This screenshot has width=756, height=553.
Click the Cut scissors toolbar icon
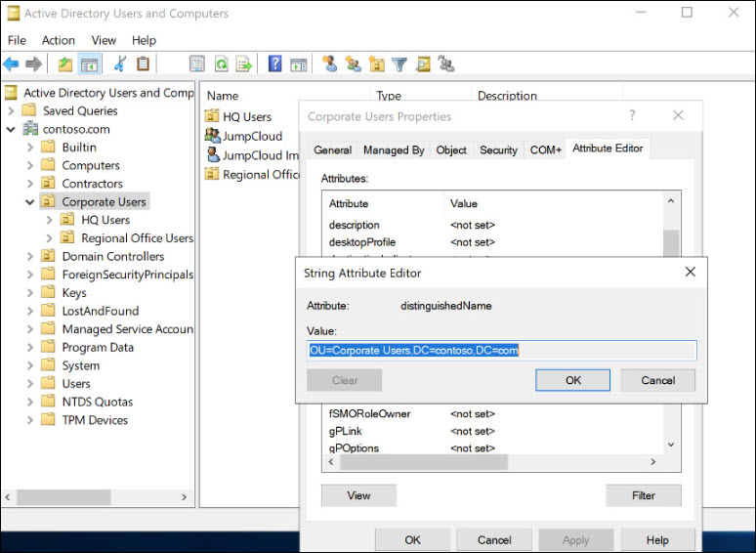119,64
